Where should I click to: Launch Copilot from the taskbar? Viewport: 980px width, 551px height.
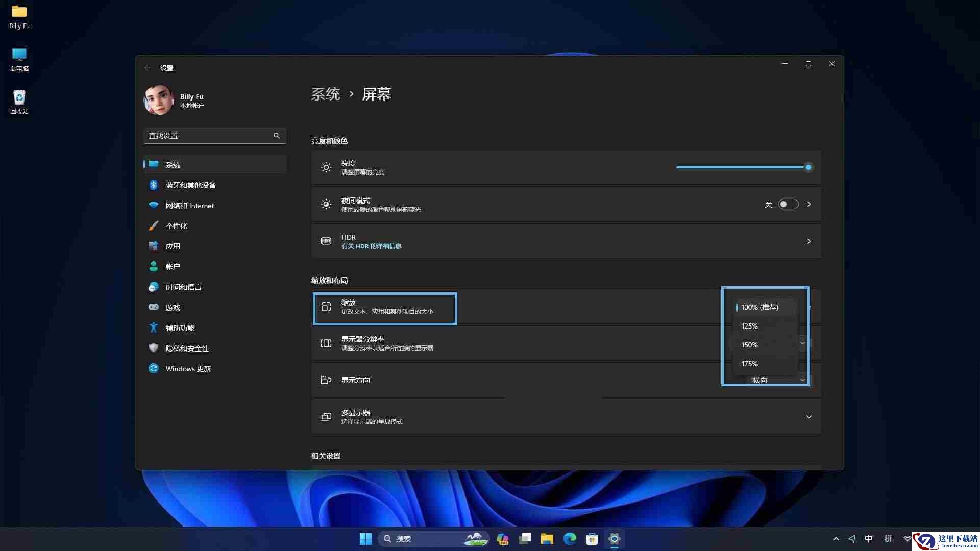(x=502, y=539)
